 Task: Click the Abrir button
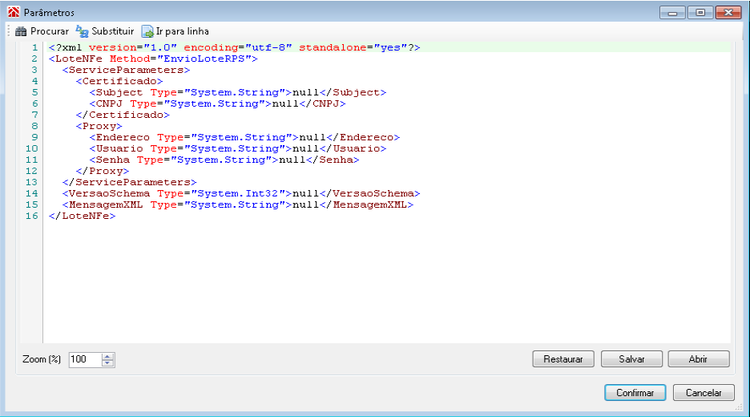point(698,359)
